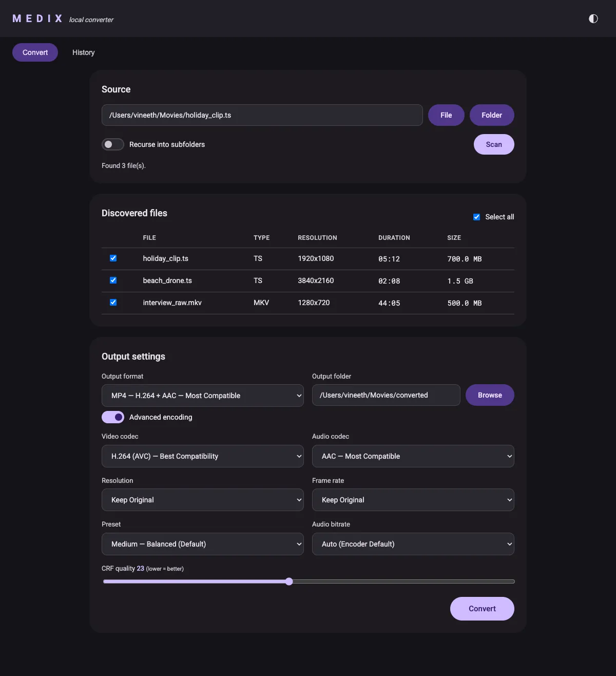Viewport: 616px width, 676px height.
Task: Click the 1.5 GB size value
Action: pyautogui.click(x=460, y=281)
